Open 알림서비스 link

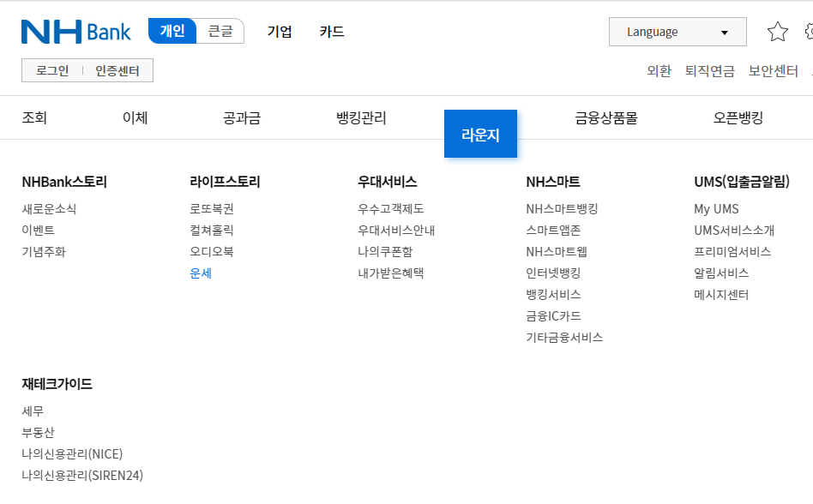pos(721,273)
